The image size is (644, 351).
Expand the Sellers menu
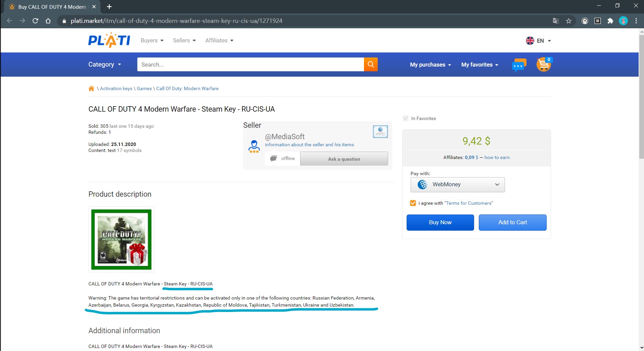pos(184,40)
